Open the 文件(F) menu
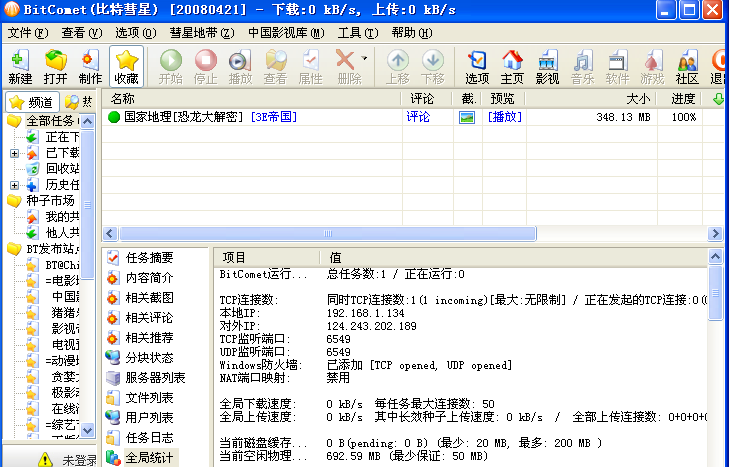Screen dimensions: 729x467 (28, 33)
